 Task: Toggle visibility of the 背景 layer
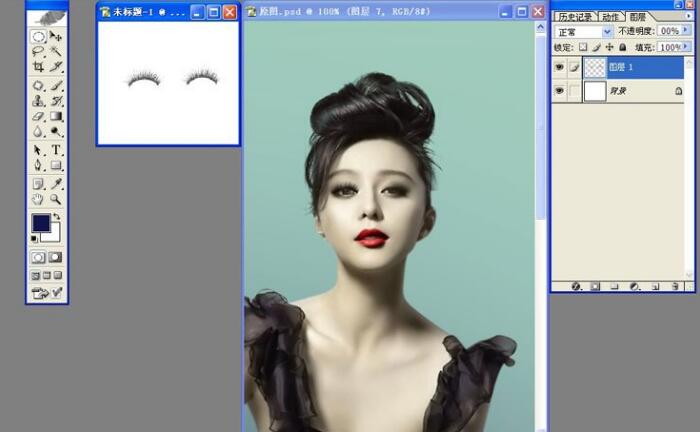pos(559,91)
